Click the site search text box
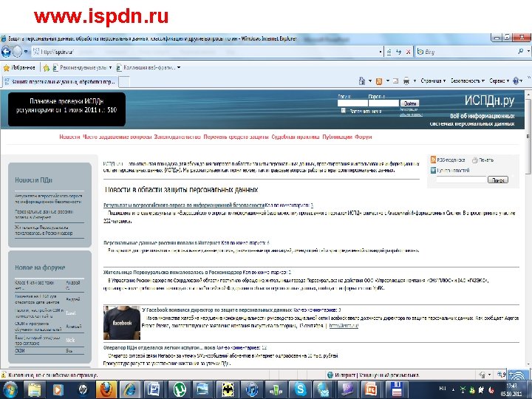The width and height of the screenshot is (532, 399). click(461, 180)
